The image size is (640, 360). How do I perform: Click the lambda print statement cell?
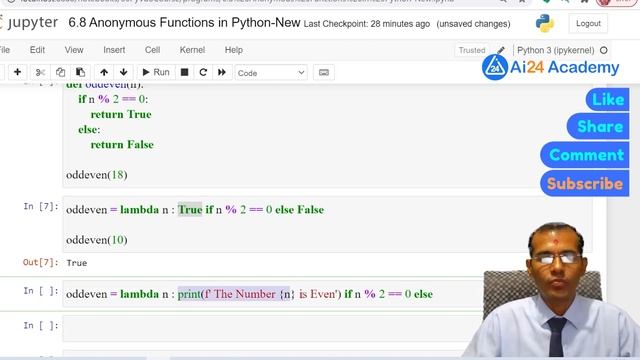249,294
